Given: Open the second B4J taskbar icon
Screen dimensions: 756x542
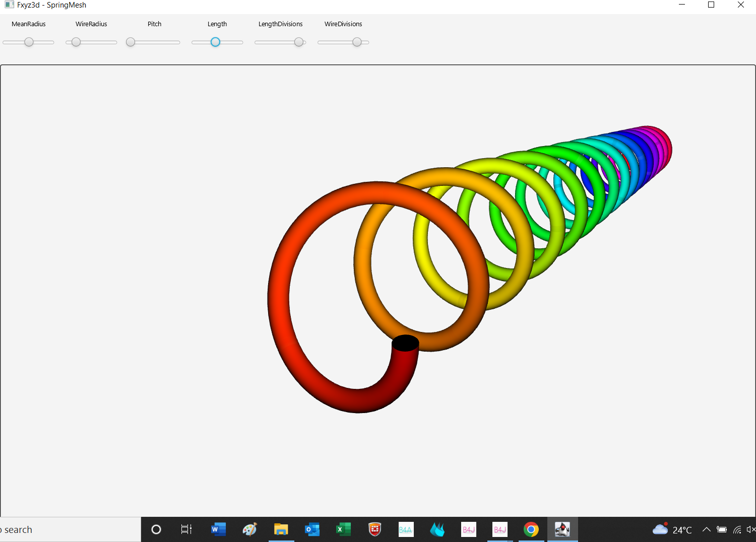Looking at the screenshot, I should pos(500,529).
